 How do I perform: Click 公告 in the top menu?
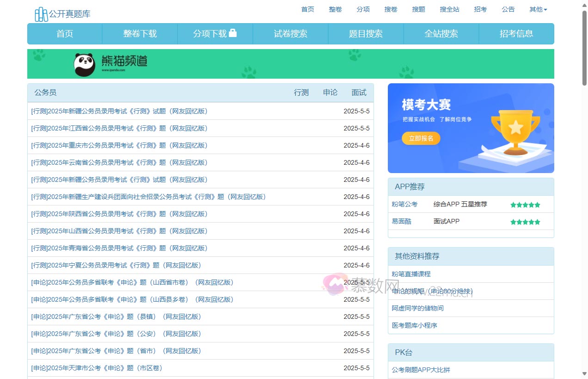tap(508, 9)
